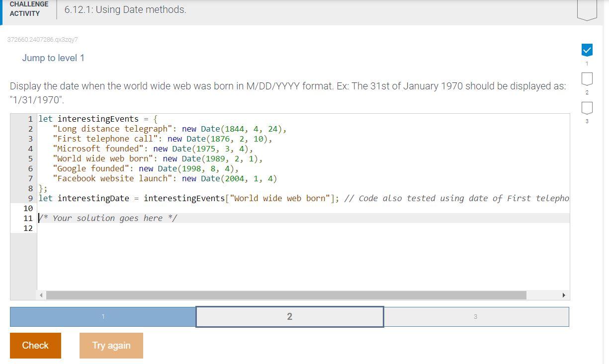Click the Your solution goes here comment line
The image size is (609, 364).
pyautogui.click(x=108, y=218)
